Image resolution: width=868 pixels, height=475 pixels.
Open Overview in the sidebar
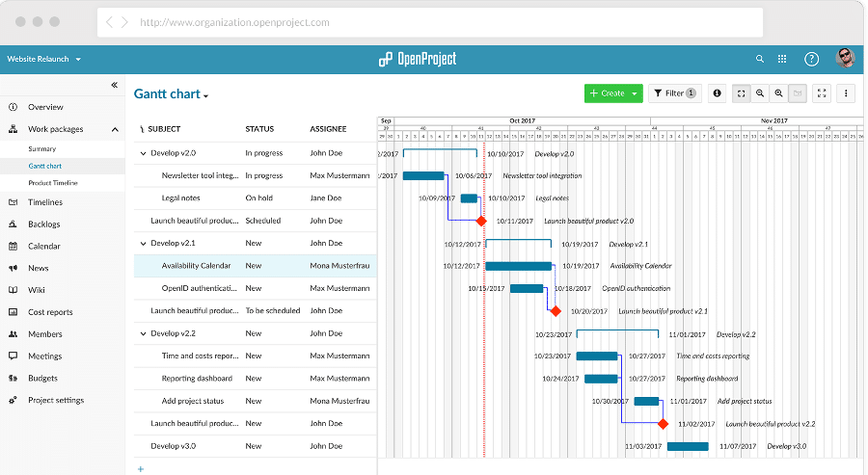click(45, 107)
